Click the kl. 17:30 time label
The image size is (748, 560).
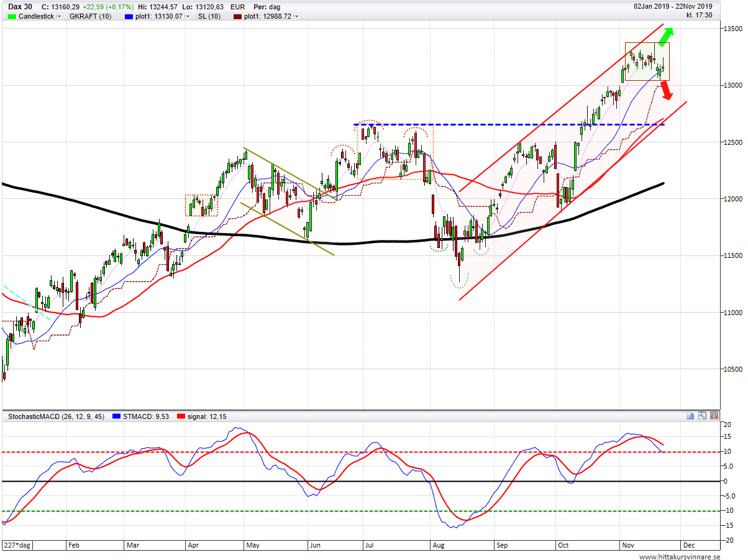coord(699,14)
